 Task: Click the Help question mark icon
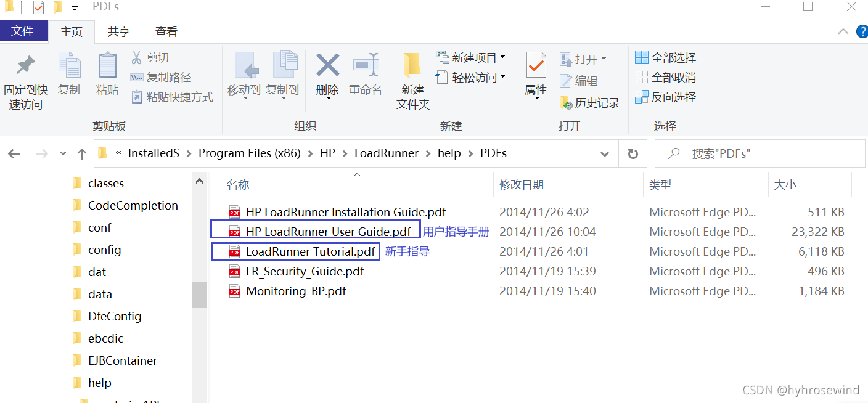click(x=862, y=31)
